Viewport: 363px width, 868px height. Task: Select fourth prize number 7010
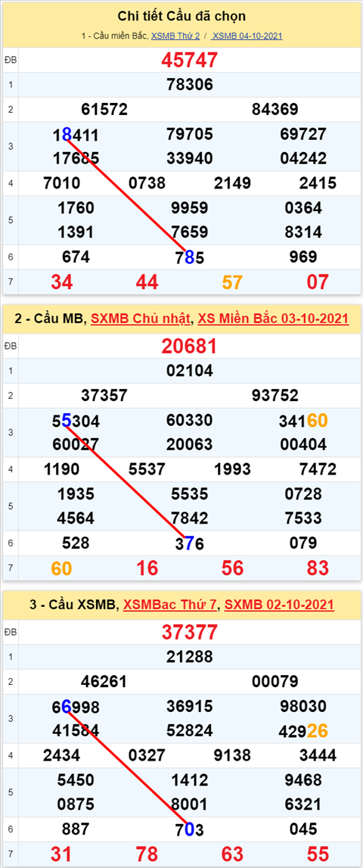tap(61, 183)
